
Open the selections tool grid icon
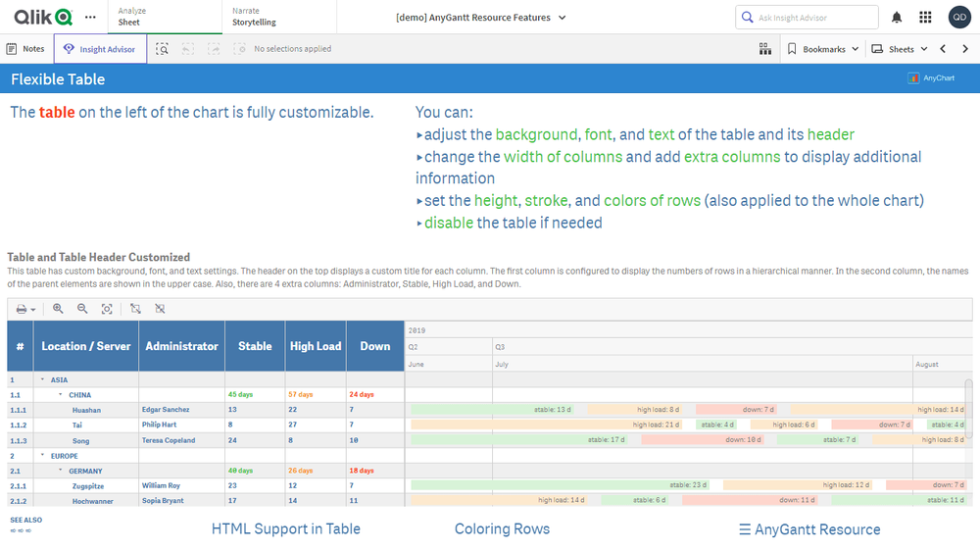[x=765, y=49]
